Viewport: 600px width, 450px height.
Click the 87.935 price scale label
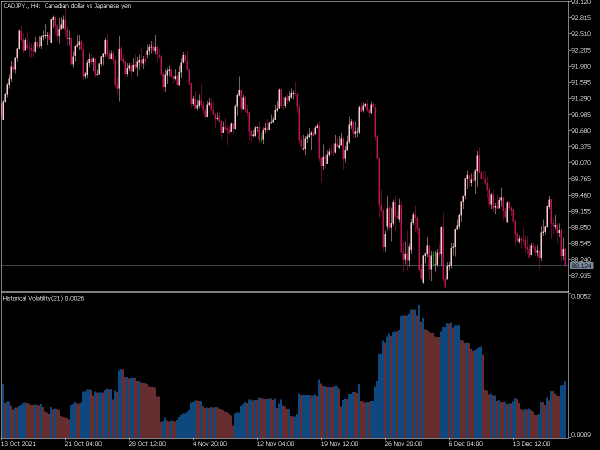pyautogui.click(x=580, y=275)
